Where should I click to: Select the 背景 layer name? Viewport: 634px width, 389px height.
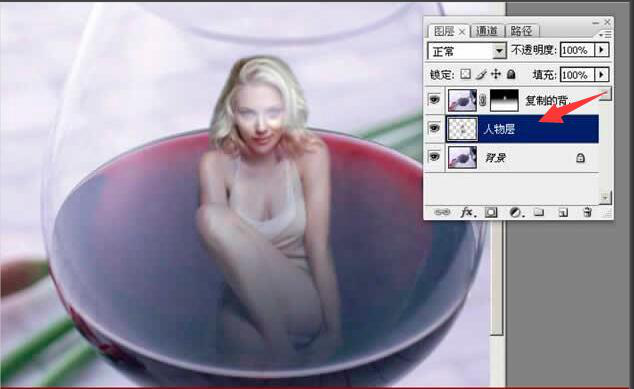point(495,158)
